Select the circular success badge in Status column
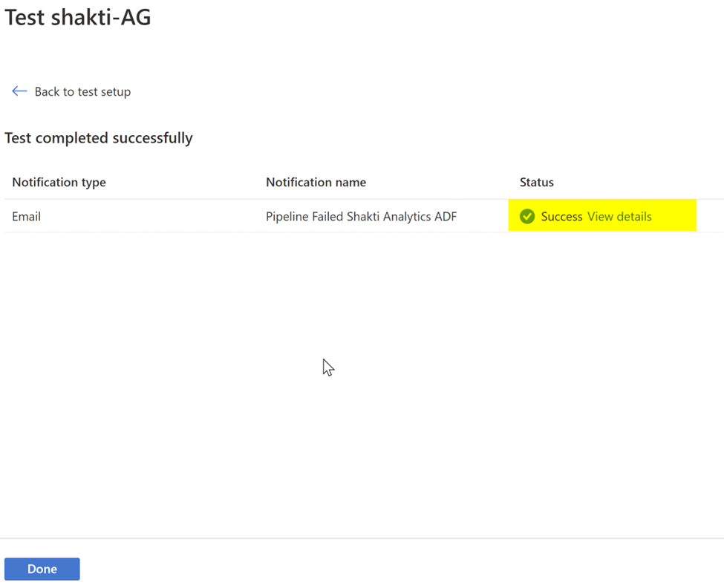 coord(527,216)
